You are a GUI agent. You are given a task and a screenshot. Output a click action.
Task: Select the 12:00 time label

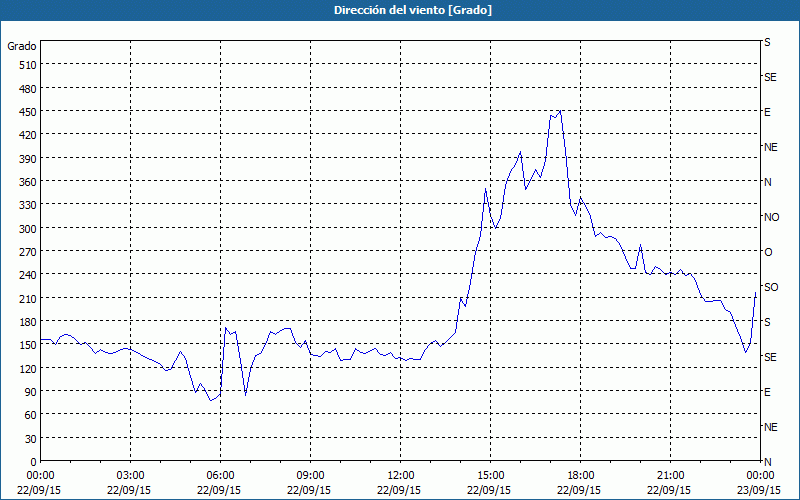(401, 476)
